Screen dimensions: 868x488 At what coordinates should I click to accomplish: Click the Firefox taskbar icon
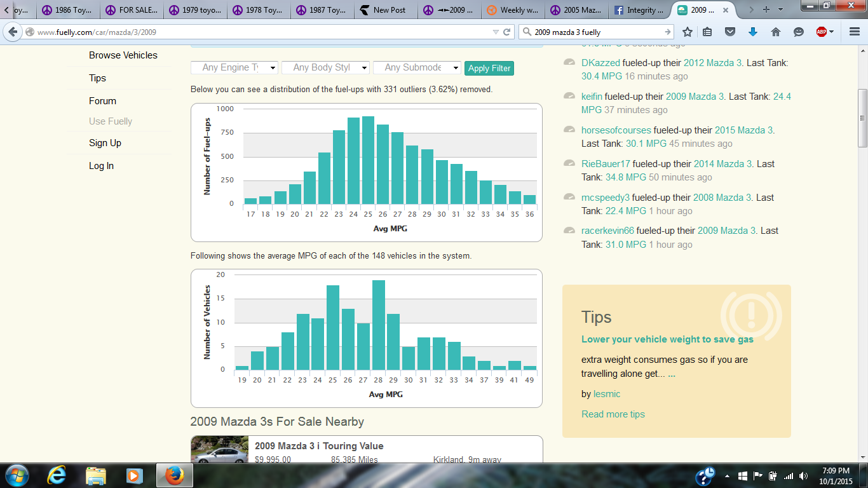coord(173,475)
